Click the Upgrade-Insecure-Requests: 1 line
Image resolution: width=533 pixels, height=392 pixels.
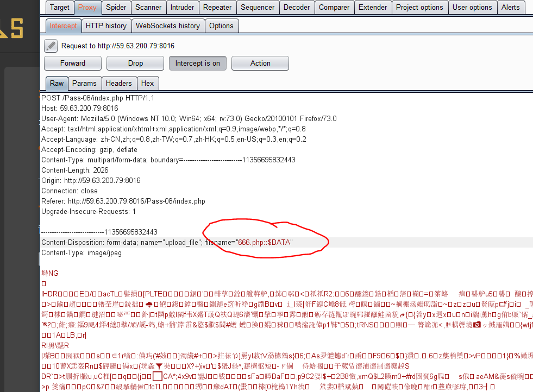coord(89,211)
